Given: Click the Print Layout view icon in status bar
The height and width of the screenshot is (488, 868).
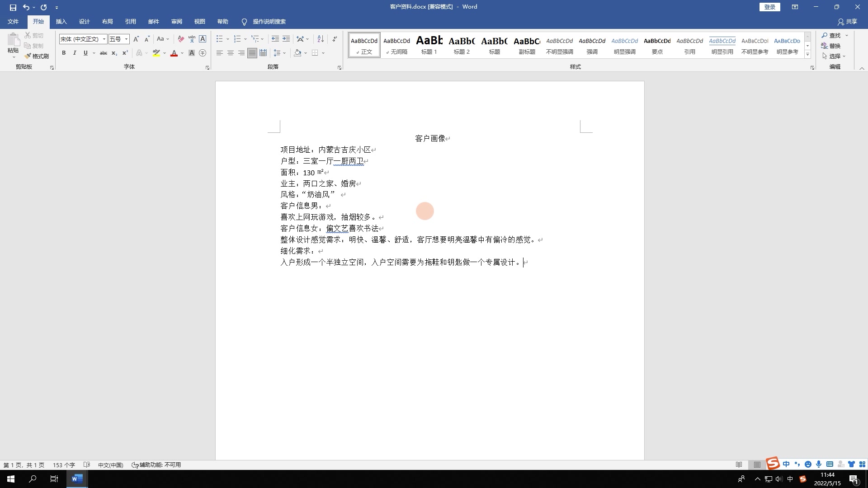Looking at the screenshot, I should [757, 465].
